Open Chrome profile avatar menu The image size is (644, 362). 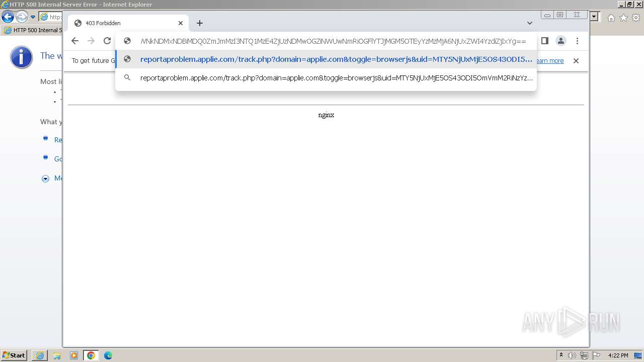tap(561, 41)
